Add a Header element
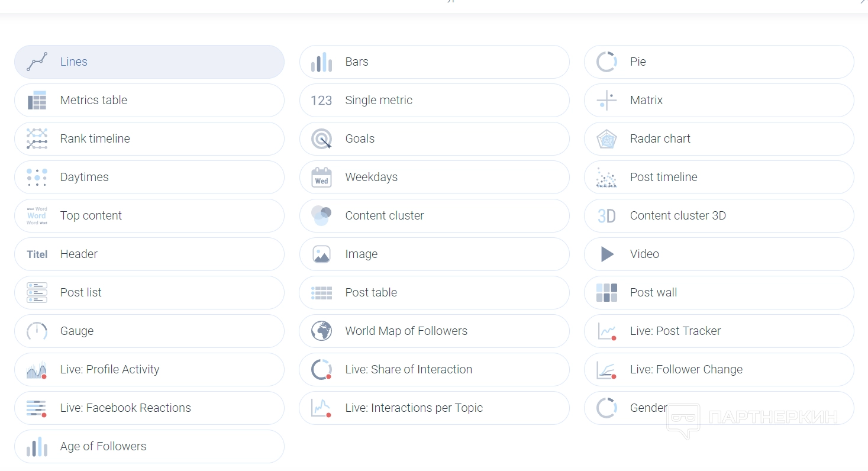This screenshot has width=868, height=471. [79, 254]
